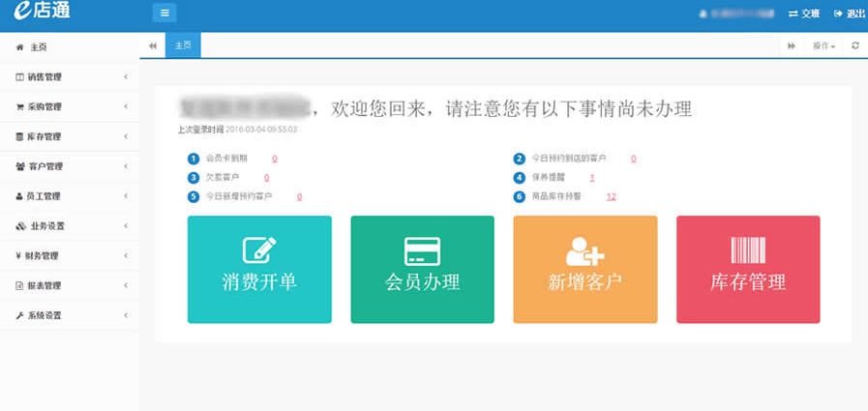This screenshot has width=868, height=411.
Task: Click the 今日预约到店的客户 count link
Action: (x=633, y=159)
